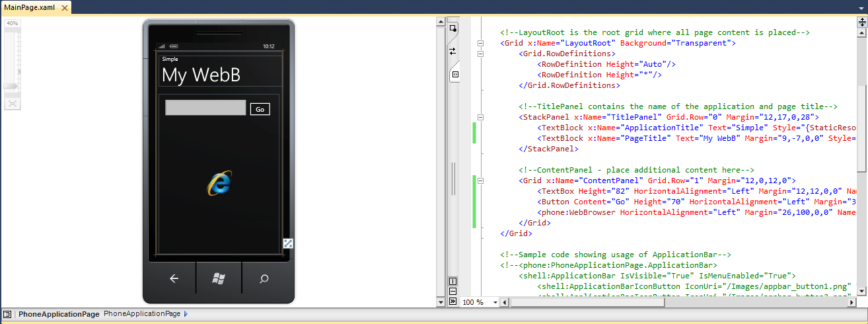The image size is (868, 324).
Task: Collapse the Grid.RowDefinitions code region
Action: pyautogui.click(x=480, y=54)
